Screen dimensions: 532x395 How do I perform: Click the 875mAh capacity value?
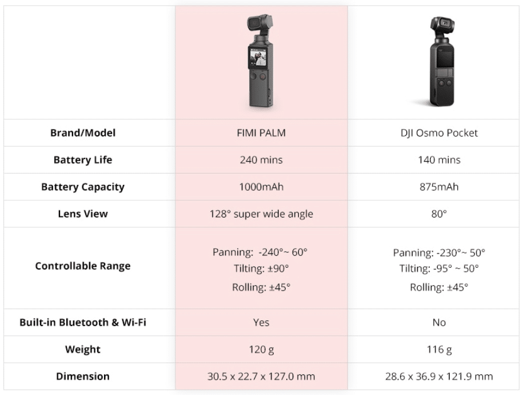tap(439, 187)
